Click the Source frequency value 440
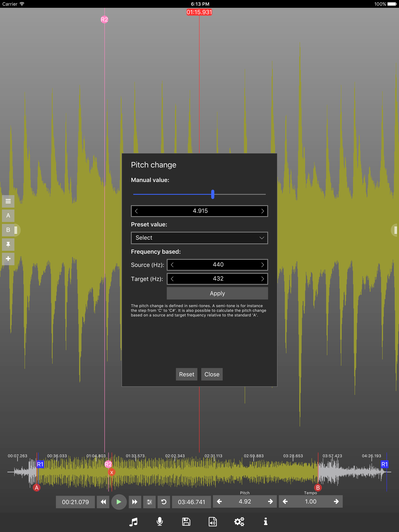 218,265
